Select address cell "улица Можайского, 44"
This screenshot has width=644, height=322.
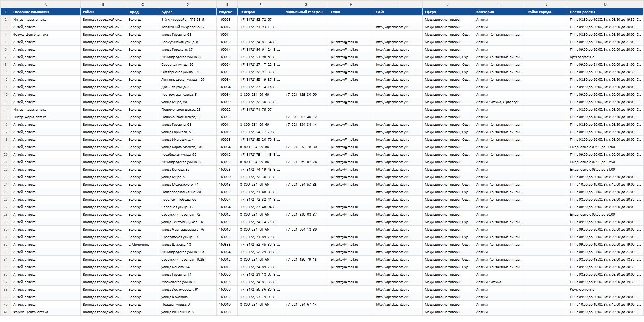pyautogui.click(x=188, y=185)
